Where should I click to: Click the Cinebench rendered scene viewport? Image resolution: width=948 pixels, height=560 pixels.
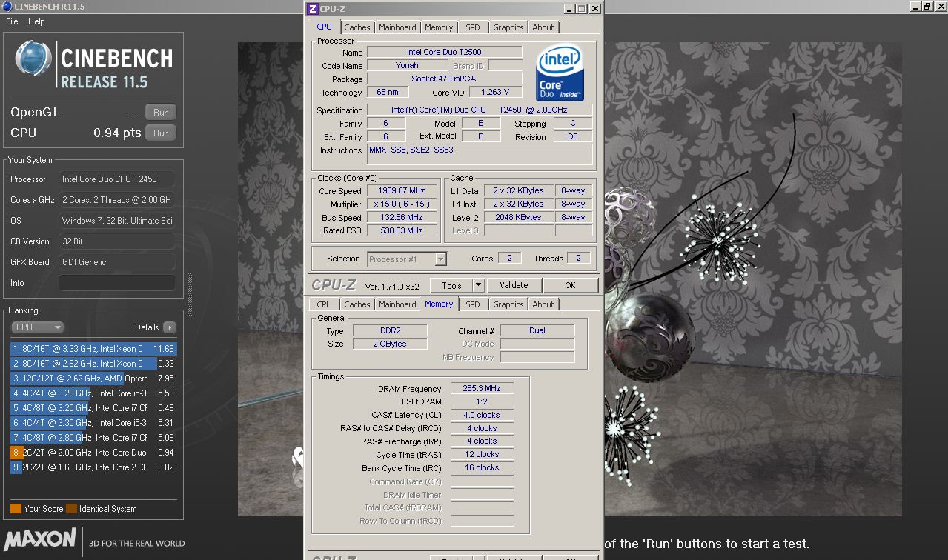point(752,279)
